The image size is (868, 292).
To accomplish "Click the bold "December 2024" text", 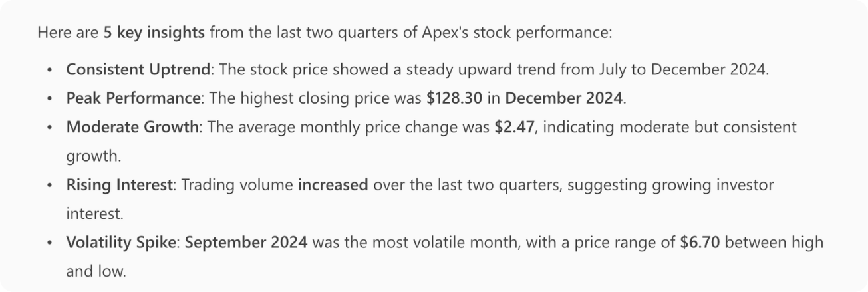I will 564,98.
